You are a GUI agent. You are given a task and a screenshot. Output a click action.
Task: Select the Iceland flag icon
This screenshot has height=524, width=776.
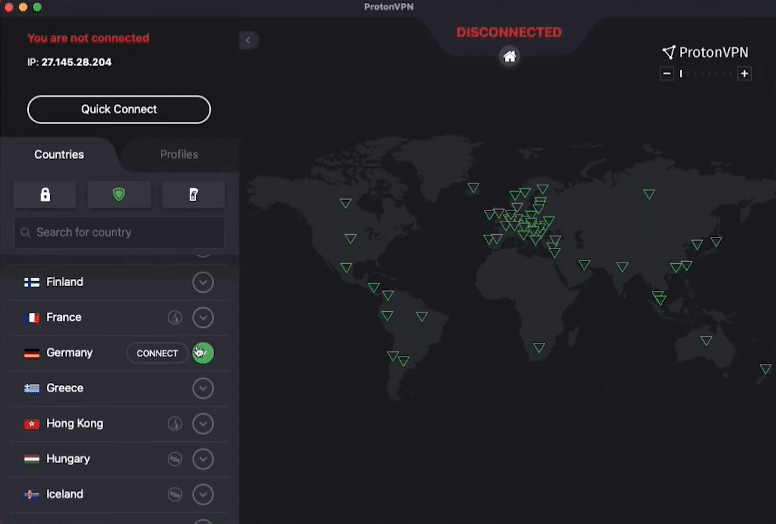32,495
